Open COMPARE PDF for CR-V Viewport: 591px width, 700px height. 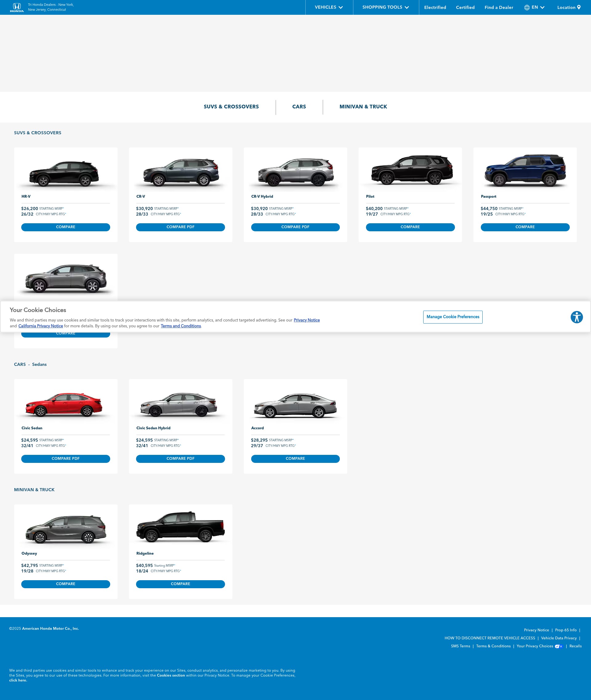(x=180, y=227)
